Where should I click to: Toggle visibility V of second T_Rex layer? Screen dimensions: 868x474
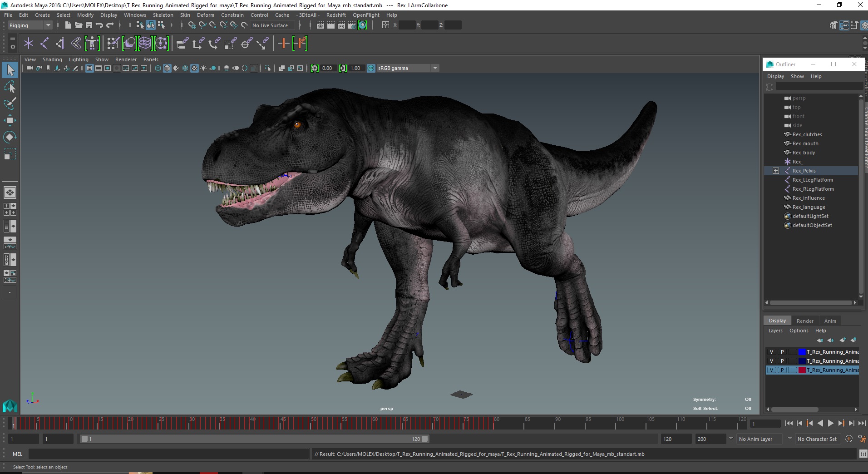tap(771, 361)
